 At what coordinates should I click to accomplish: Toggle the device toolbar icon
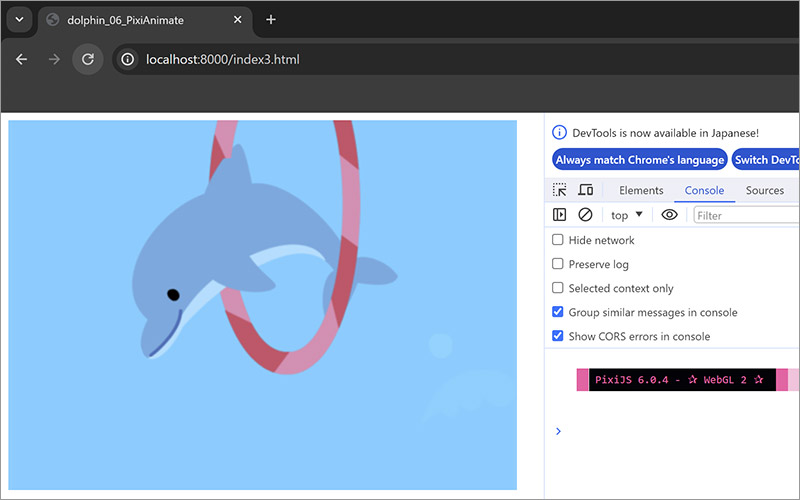tap(586, 190)
